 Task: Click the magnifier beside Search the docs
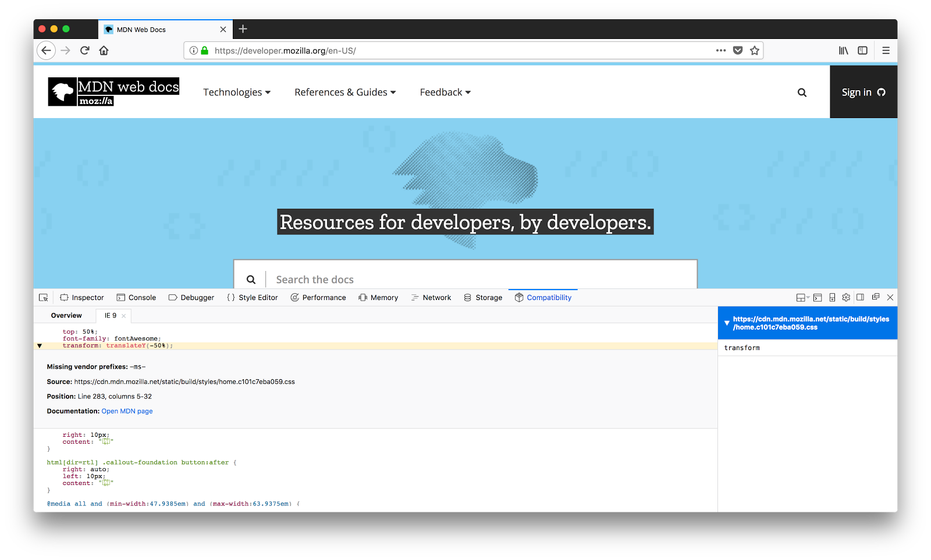(251, 280)
